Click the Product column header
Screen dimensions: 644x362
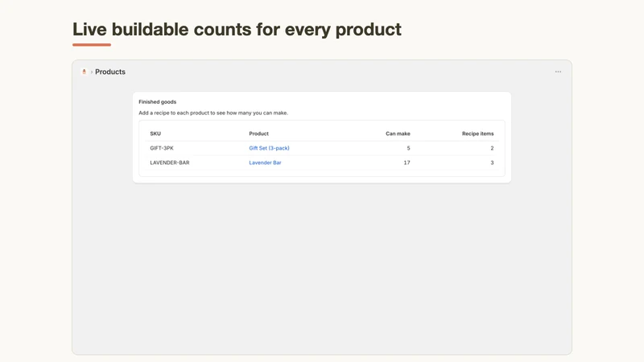(258, 134)
